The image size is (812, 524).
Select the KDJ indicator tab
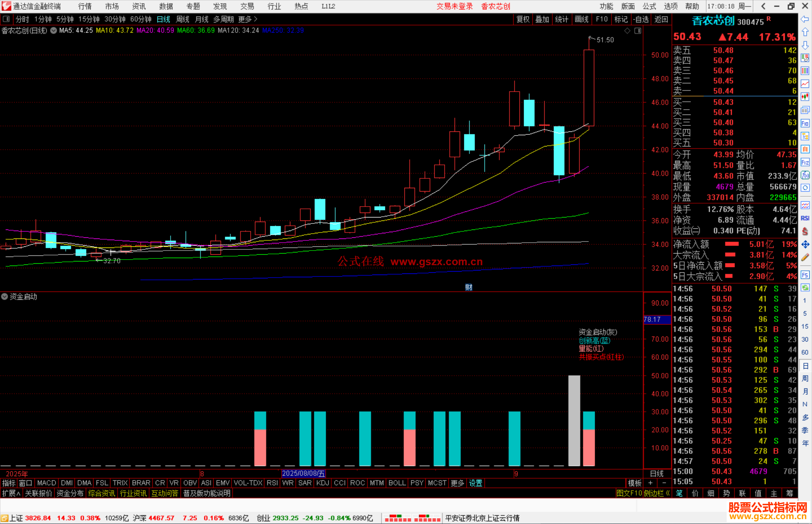point(323,483)
